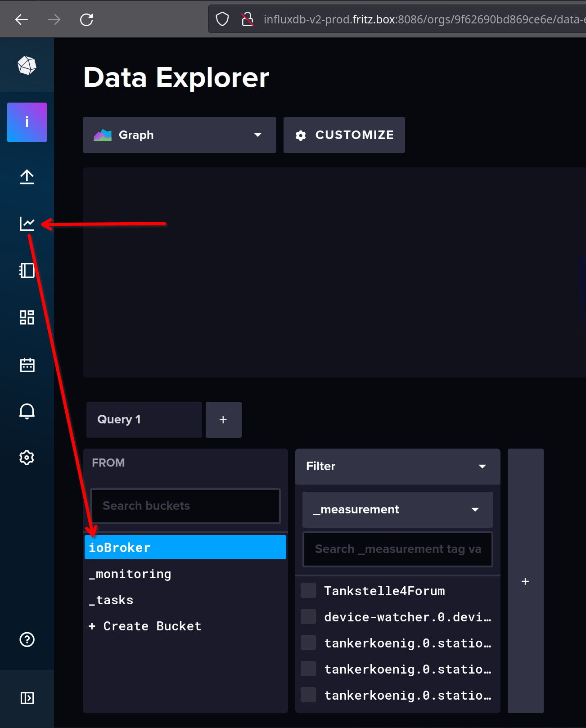Click Create Bucket in bucket list
586x728 pixels.
coord(145,626)
